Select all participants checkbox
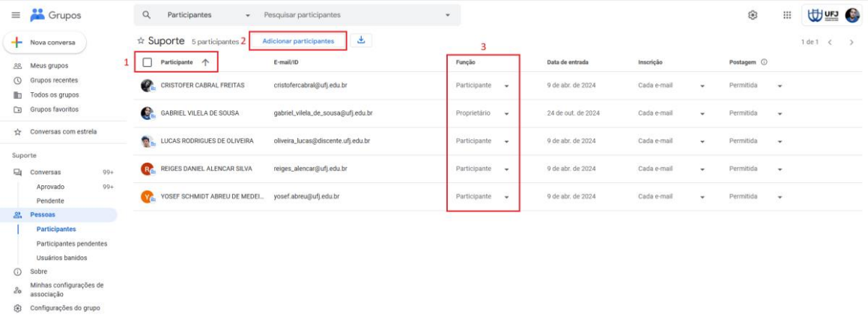The image size is (868, 324). tap(148, 62)
